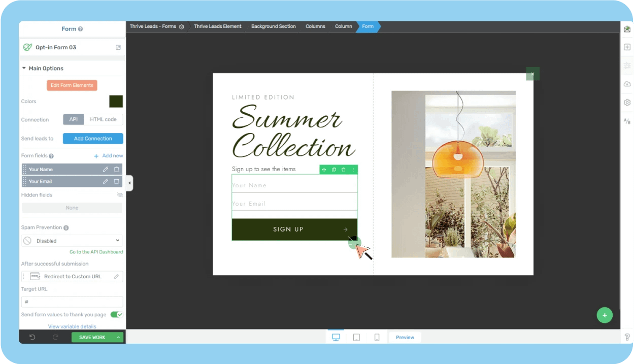Open the A/B test icon in right sidebar

pyautogui.click(x=627, y=121)
